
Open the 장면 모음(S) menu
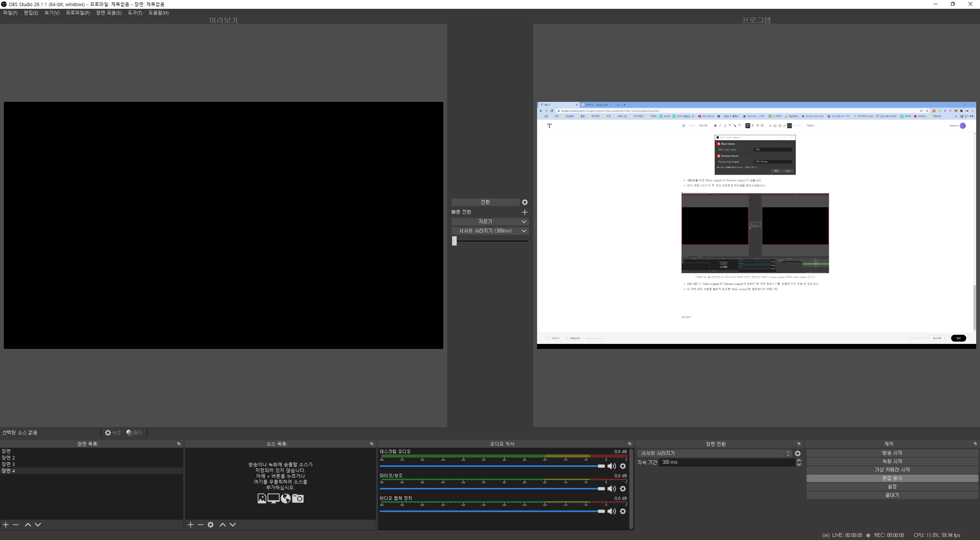tap(109, 13)
